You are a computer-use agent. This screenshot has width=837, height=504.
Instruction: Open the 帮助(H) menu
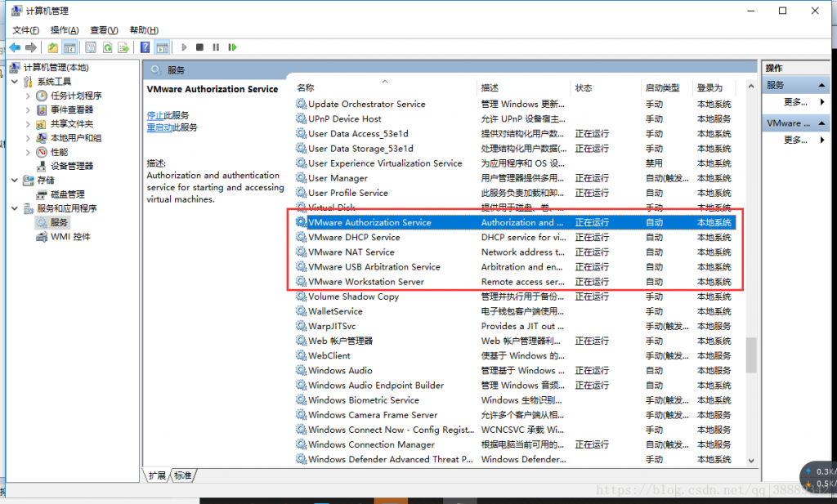144,30
